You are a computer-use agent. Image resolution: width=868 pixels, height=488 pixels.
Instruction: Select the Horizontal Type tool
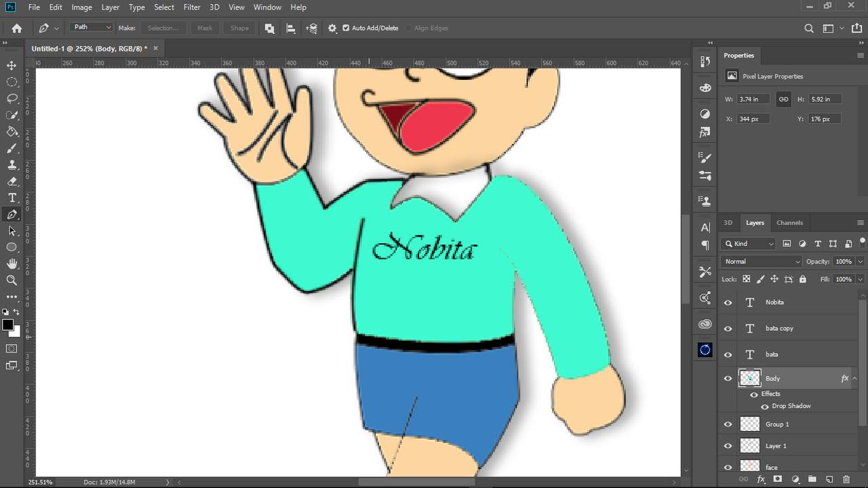coord(12,198)
